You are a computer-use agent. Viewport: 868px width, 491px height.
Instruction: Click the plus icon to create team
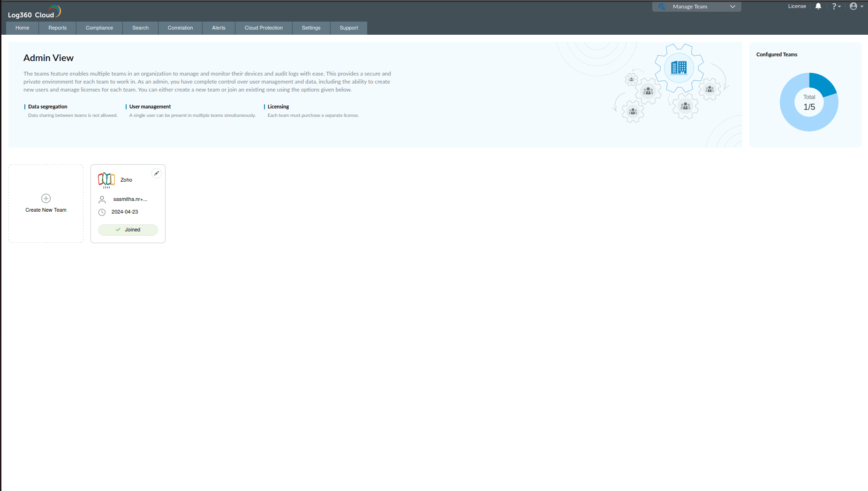[46, 199]
